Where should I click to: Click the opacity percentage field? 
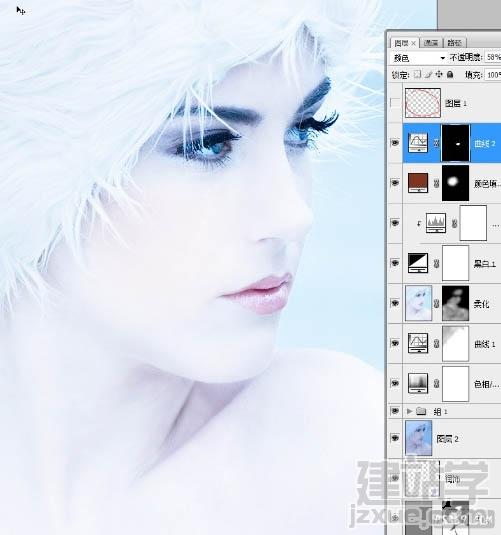[x=493, y=57]
